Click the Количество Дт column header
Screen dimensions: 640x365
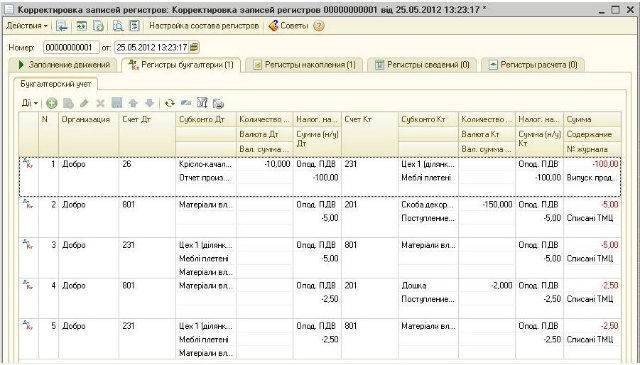tap(264, 120)
